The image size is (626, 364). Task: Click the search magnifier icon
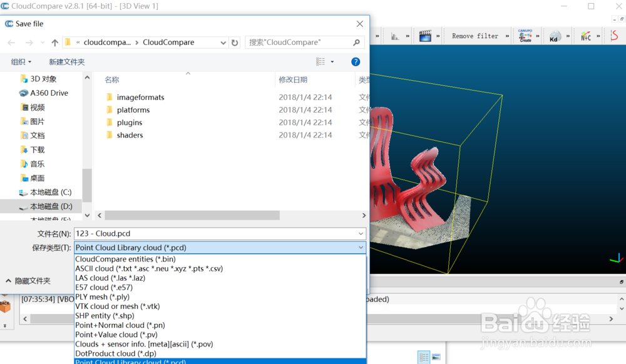(357, 43)
